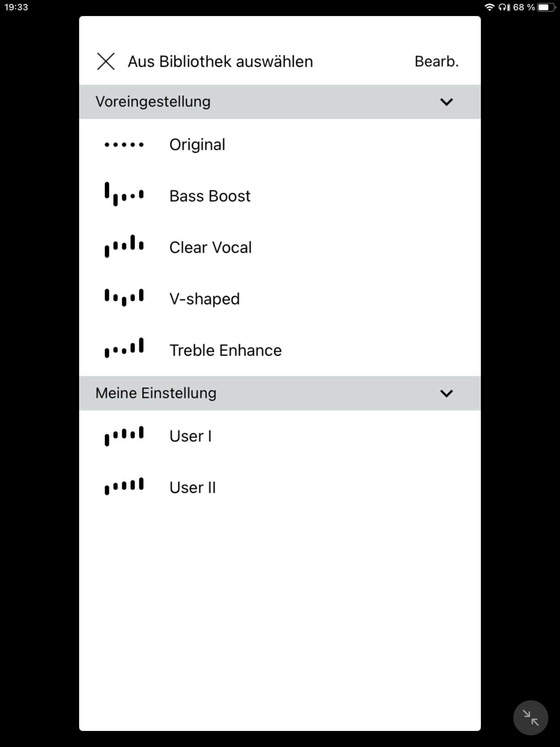560x747 pixels.
Task: Tap the Bearb. edit button
Action: pyautogui.click(x=436, y=61)
